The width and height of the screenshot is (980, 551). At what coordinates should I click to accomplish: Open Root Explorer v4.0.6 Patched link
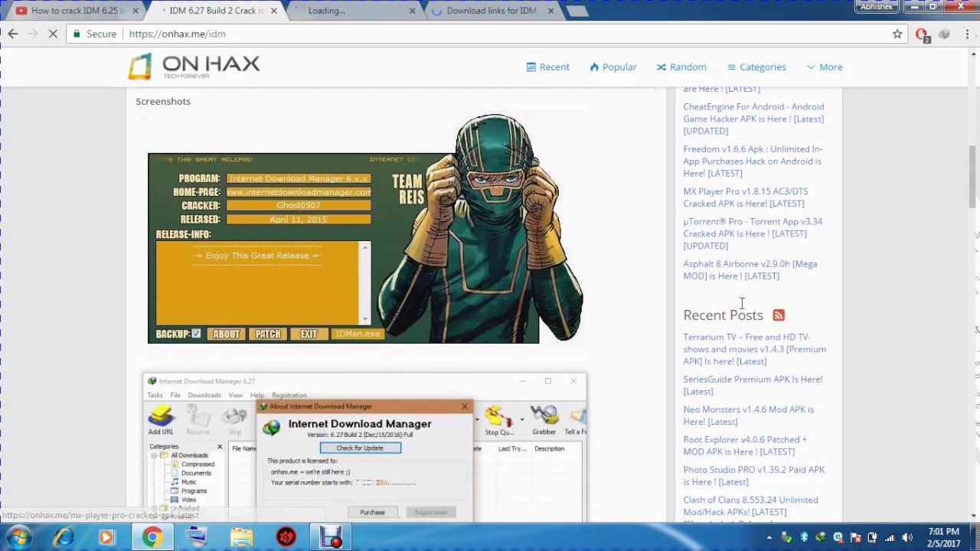[744, 445]
